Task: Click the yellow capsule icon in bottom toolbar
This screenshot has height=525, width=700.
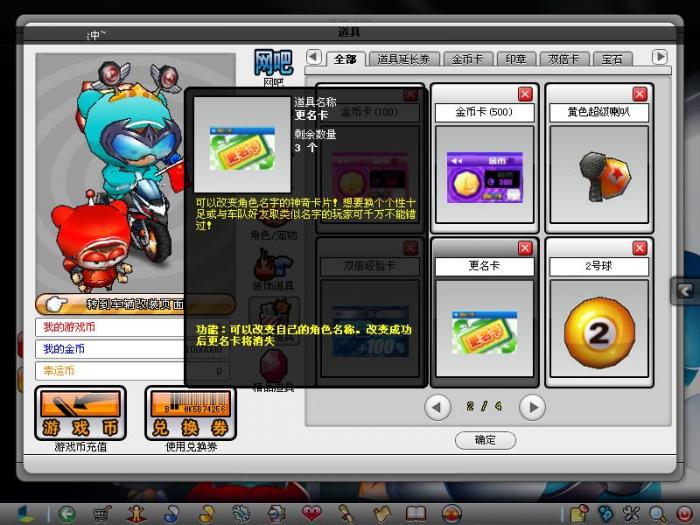Action: coord(207,514)
